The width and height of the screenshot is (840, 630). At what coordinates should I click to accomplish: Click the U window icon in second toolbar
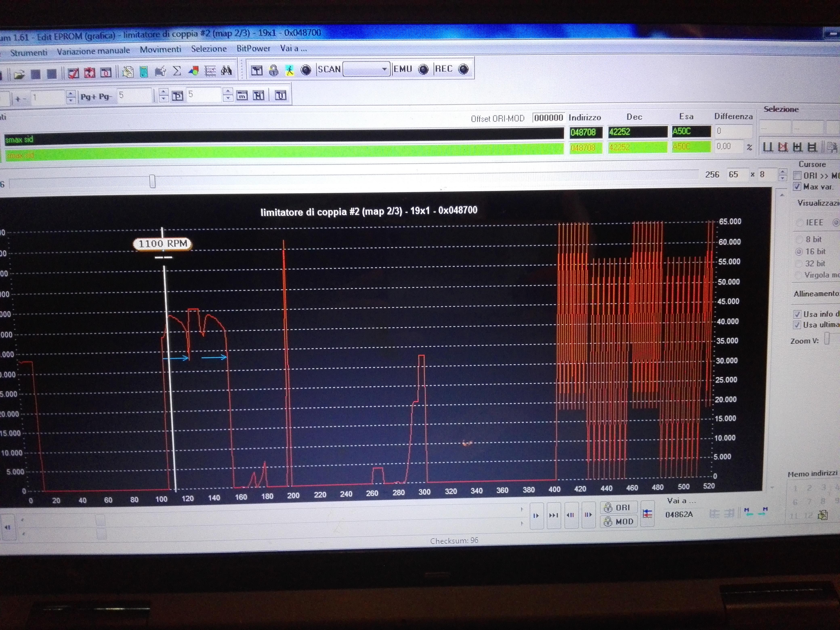(x=280, y=95)
